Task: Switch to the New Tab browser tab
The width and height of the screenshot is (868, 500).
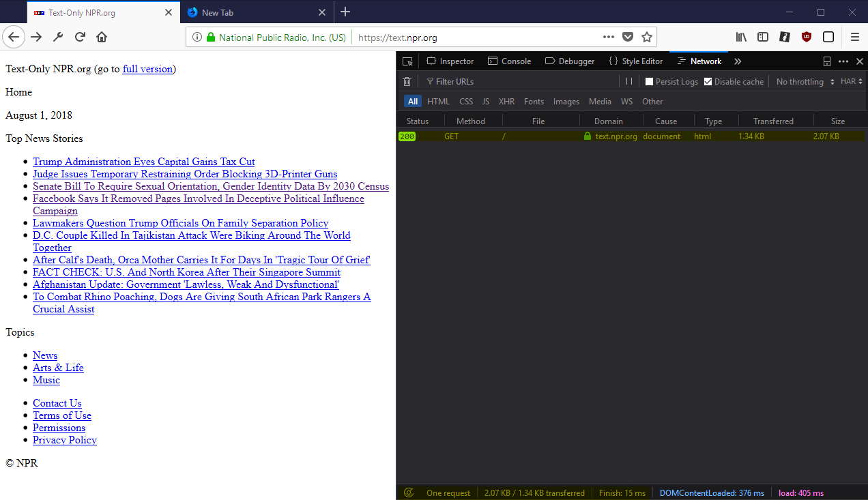Action: coord(258,12)
